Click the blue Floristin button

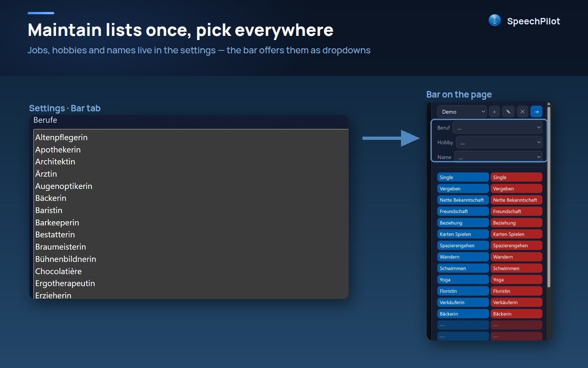463,291
